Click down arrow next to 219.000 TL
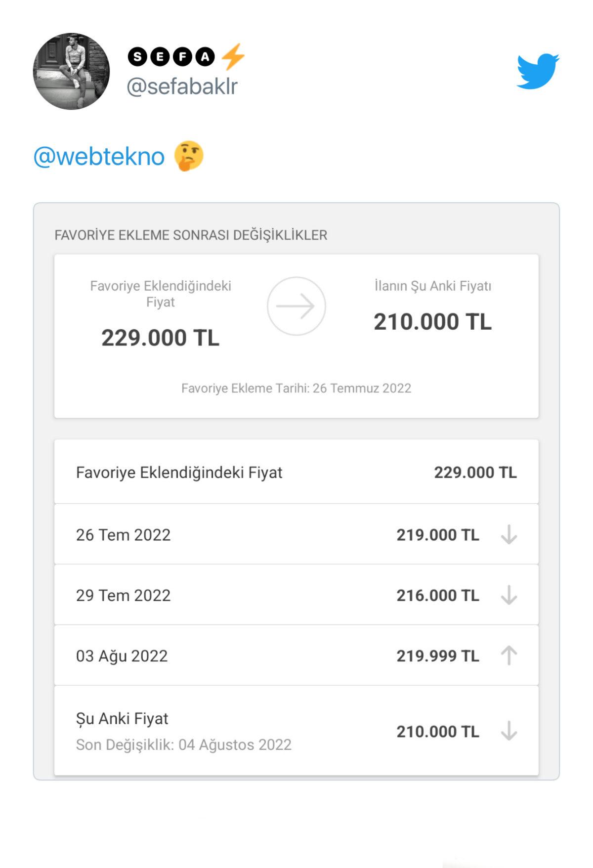The height and width of the screenshot is (868, 593). (508, 535)
